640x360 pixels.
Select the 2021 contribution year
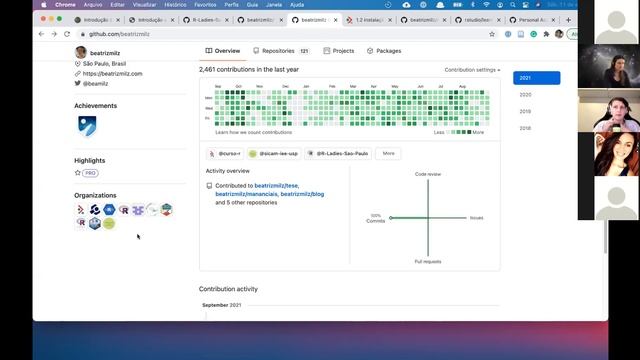[536, 78]
